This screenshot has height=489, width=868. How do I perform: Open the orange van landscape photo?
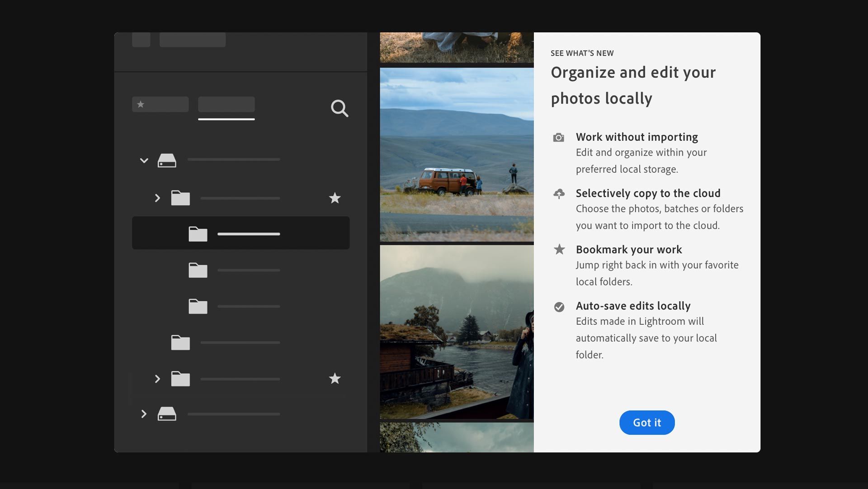[457, 154]
